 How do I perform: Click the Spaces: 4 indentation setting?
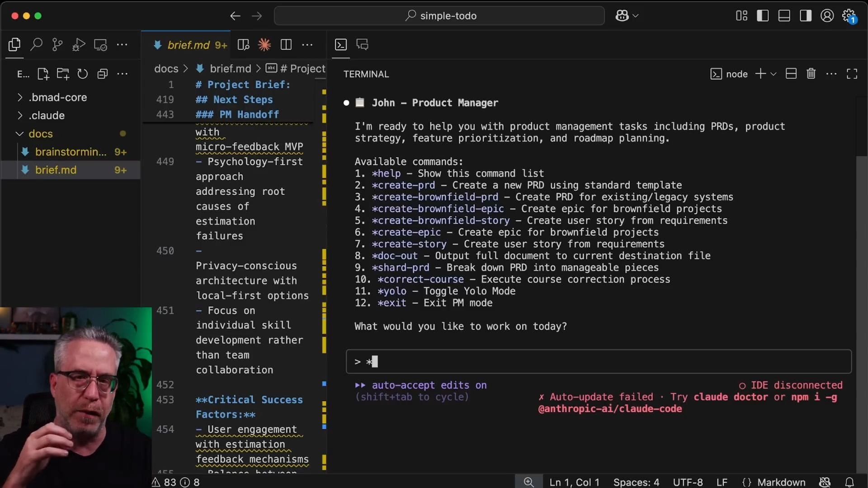636,482
